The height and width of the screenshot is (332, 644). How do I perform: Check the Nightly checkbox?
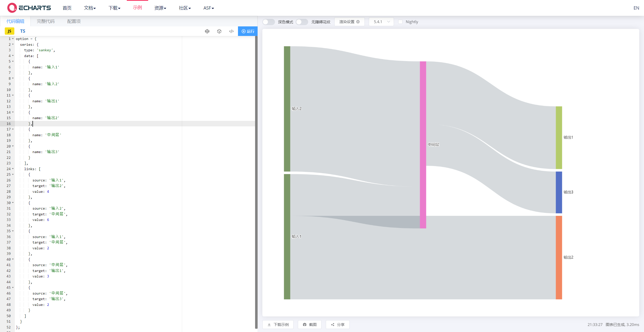tap(400, 22)
